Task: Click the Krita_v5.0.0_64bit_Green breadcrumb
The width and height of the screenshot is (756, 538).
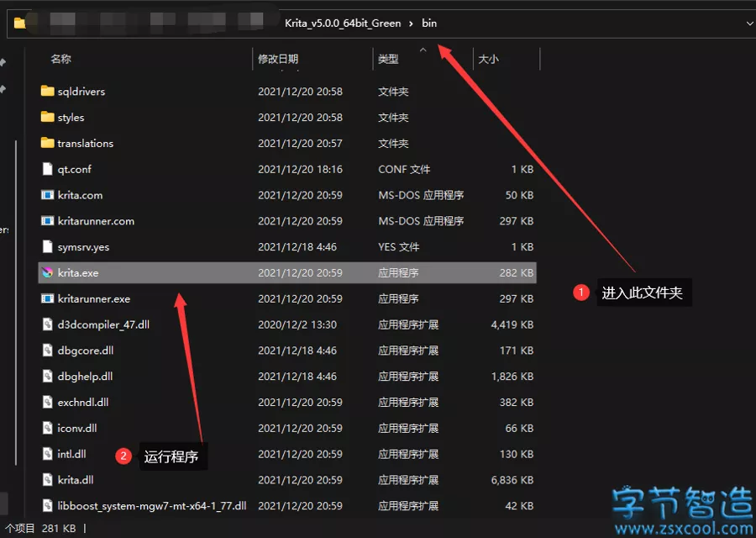Action: (343, 24)
